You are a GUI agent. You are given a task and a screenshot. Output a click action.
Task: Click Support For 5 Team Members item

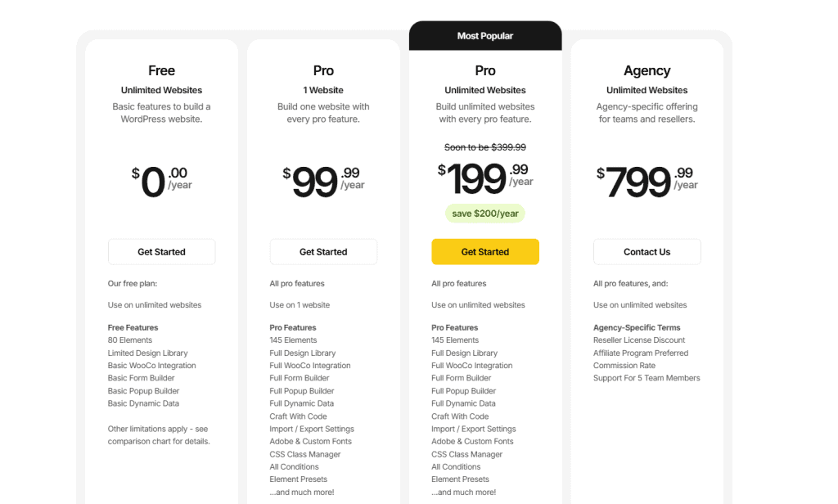tap(647, 378)
